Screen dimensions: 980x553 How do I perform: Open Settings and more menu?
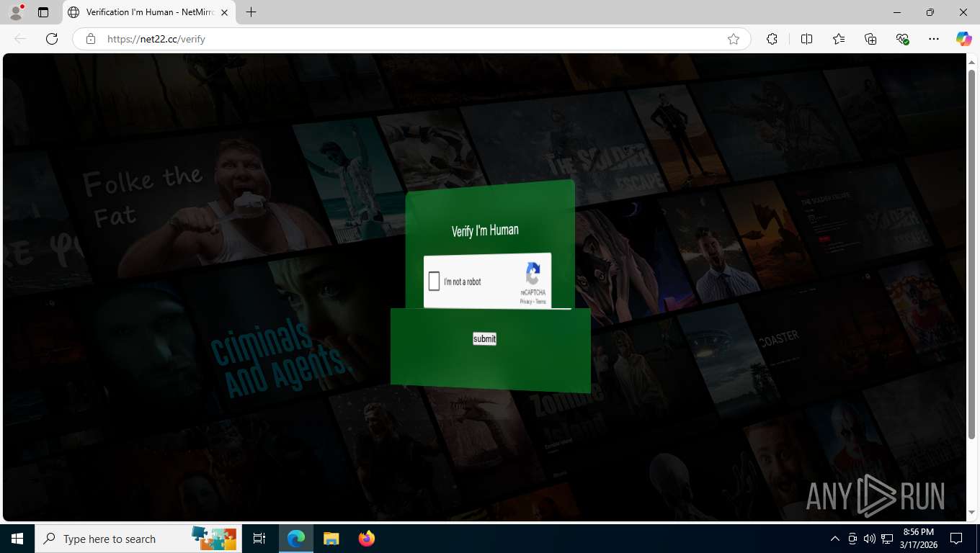934,39
